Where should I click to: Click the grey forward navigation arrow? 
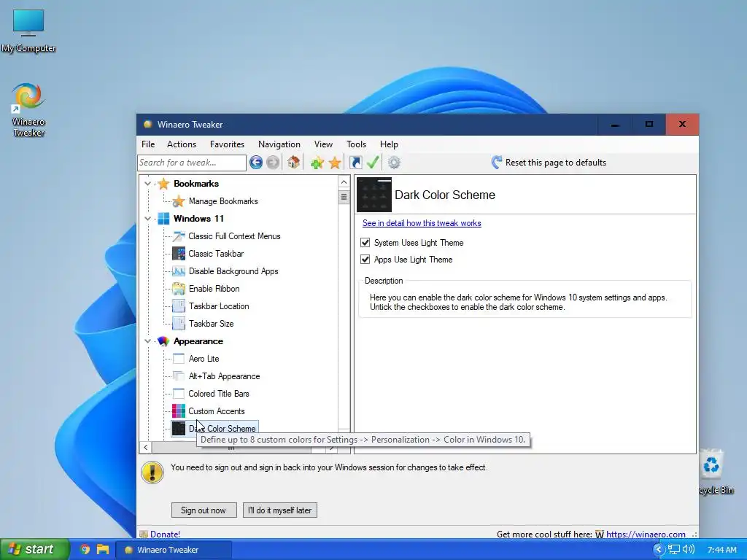(x=273, y=163)
